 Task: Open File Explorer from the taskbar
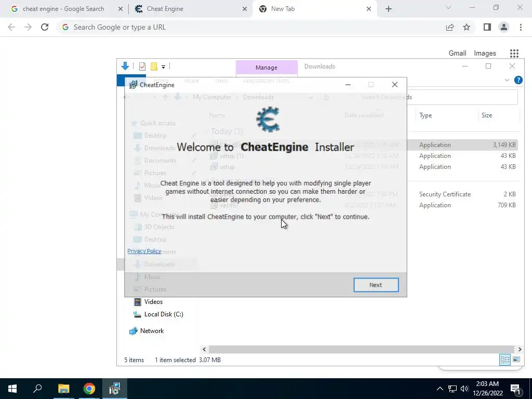pos(63,389)
